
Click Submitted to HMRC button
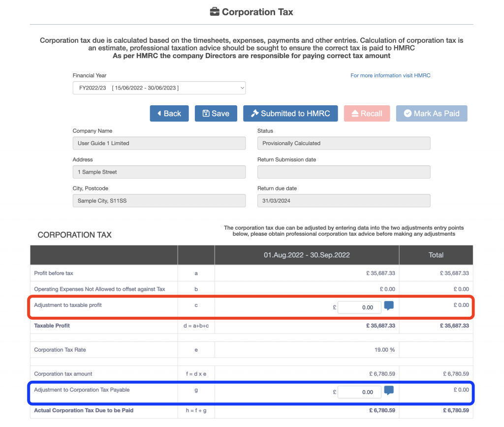coord(290,114)
